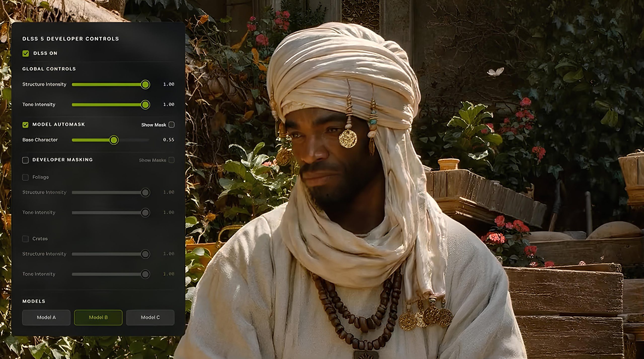
Task: Tick the Crates mask checkbox
Action: pos(25,239)
